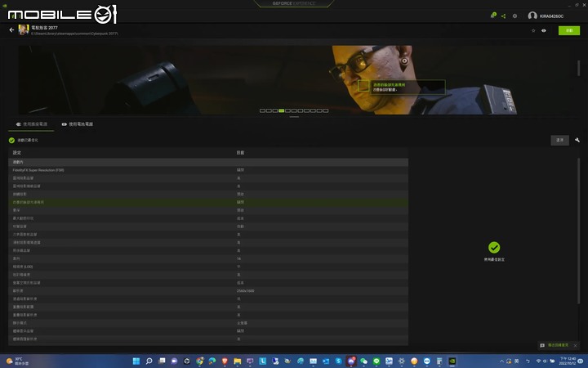The image size is (588, 368).
Task: Expand the system tray hidden icons chevron
Action: (501, 361)
